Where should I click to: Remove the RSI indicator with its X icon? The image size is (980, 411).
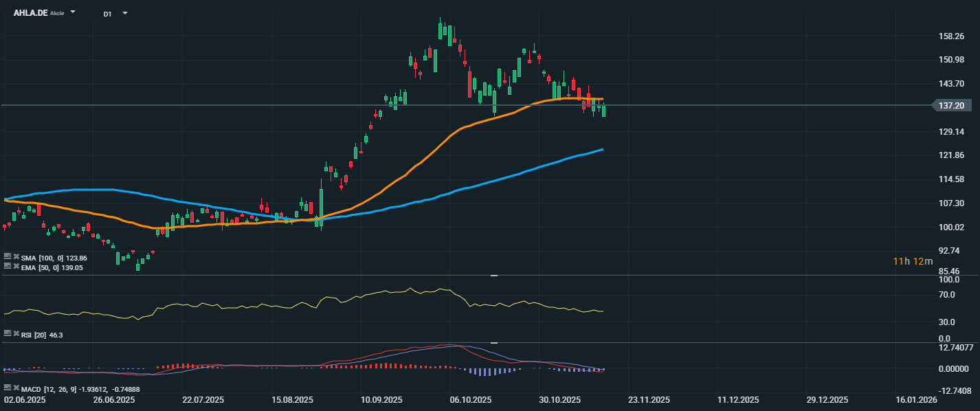(16, 333)
